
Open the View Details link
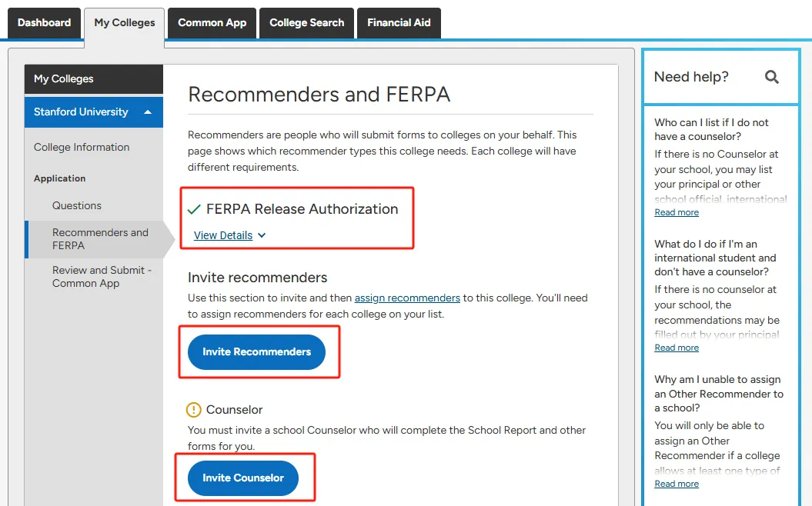(223, 235)
